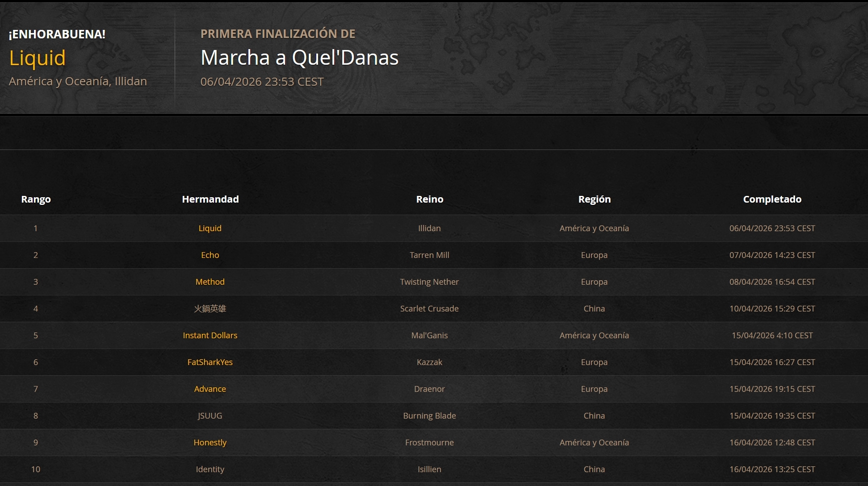Click the Europa region in Echo's row

[594, 255]
